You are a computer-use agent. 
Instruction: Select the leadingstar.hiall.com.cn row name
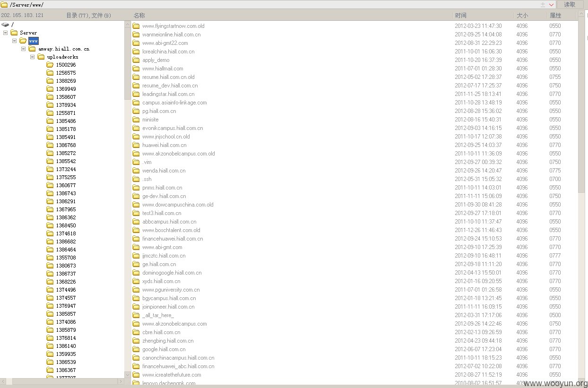(x=168, y=94)
